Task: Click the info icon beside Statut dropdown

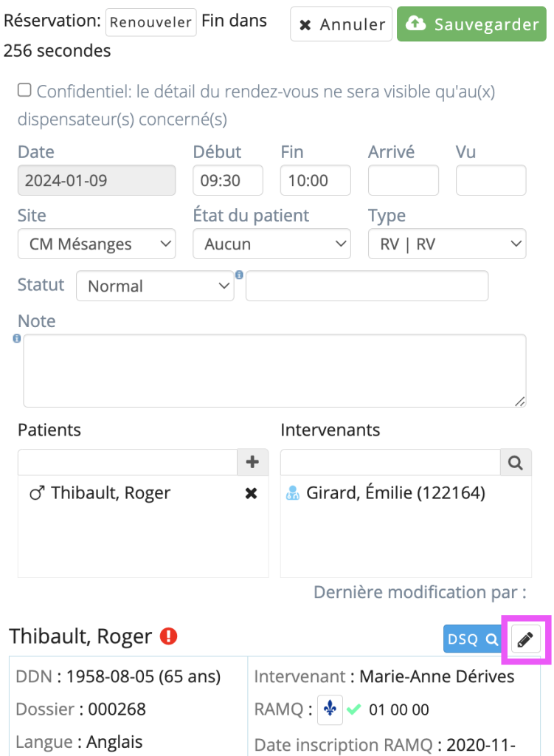Action: coord(239,275)
